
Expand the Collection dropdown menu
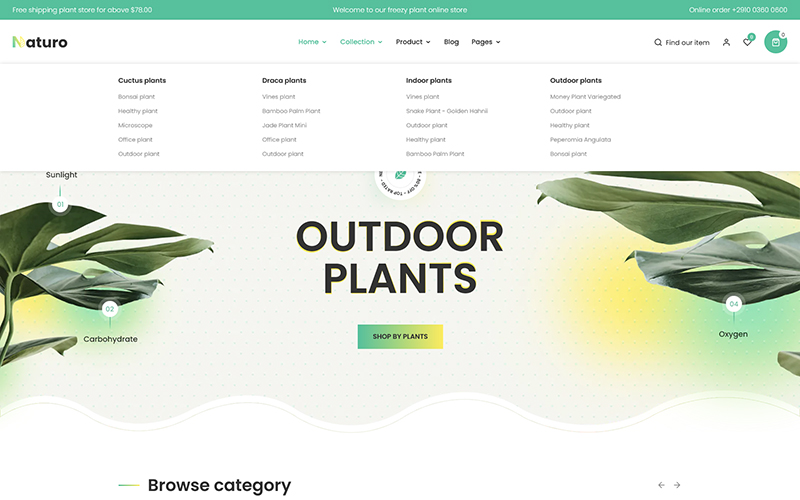pos(361,42)
